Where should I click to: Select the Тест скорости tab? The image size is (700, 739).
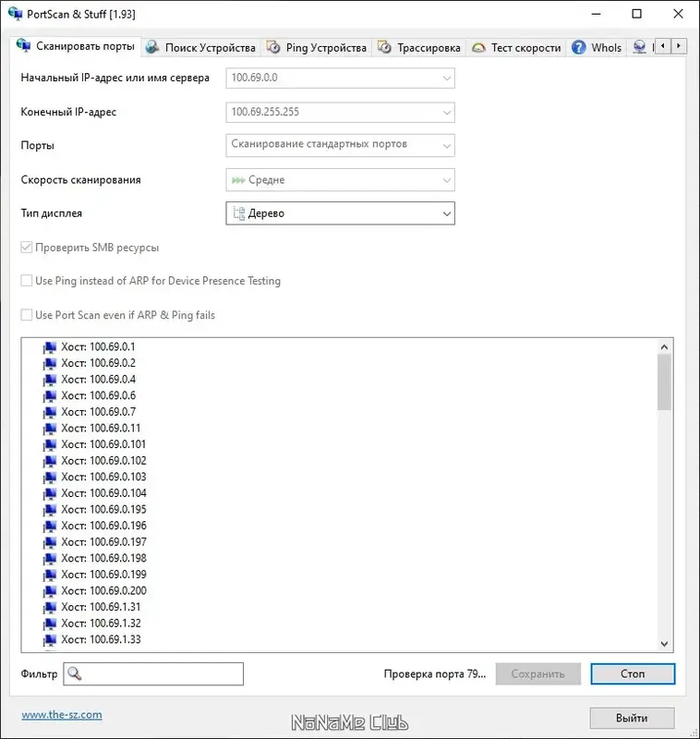coord(516,48)
